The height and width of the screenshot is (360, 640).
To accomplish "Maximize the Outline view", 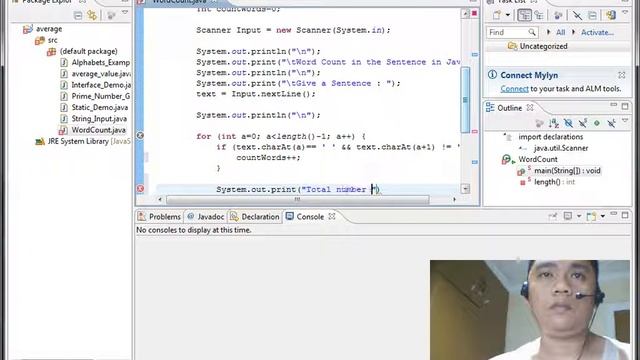I will coord(625,106).
